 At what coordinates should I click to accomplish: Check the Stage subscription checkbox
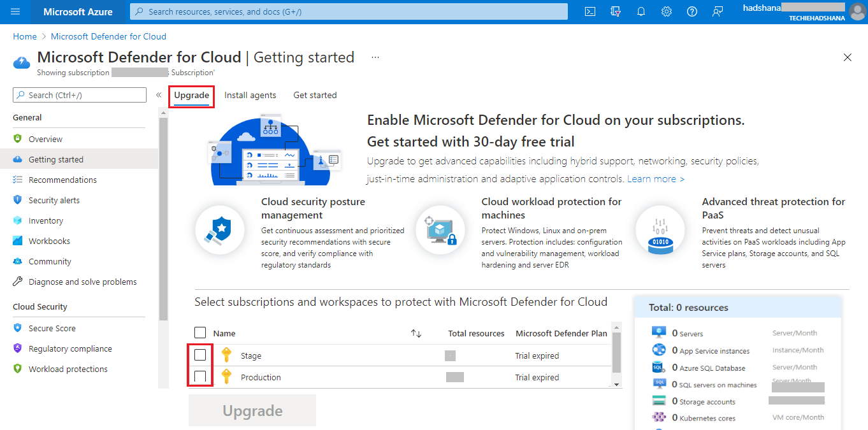tap(200, 355)
